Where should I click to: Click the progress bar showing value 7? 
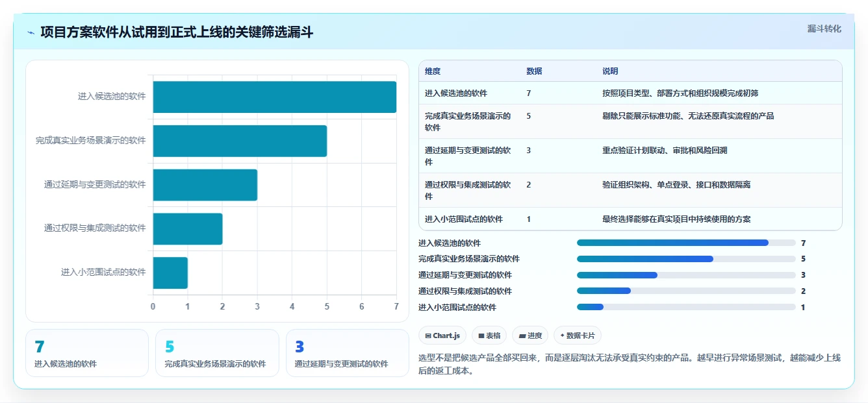pyautogui.click(x=686, y=243)
